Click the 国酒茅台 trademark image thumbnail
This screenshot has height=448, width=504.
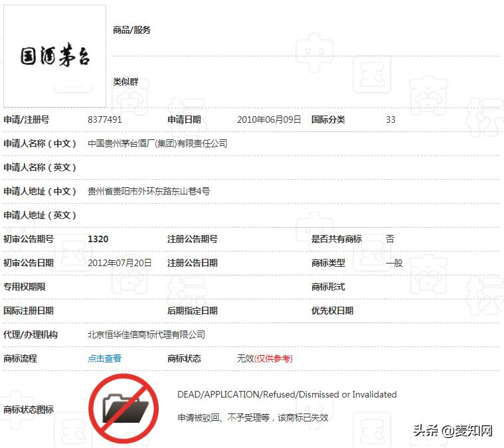pyautogui.click(x=54, y=56)
